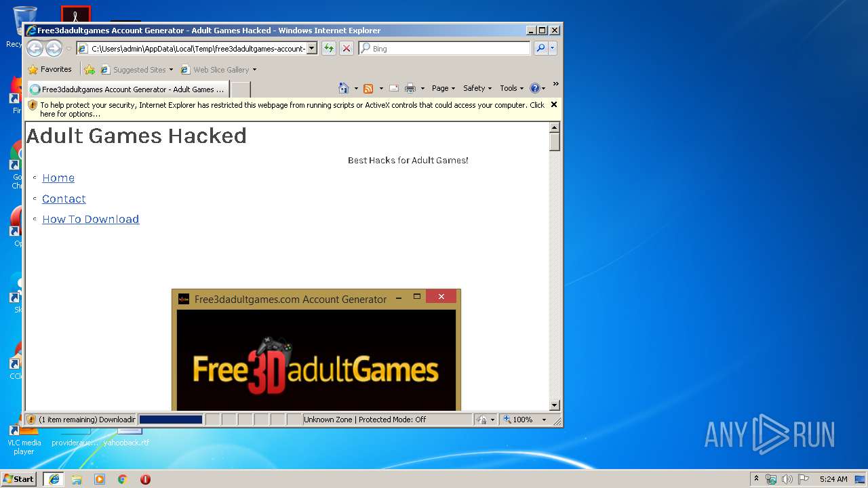Click Add to Favorites Bar star icon
This screenshot has width=868, height=488.
coord(90,69)
